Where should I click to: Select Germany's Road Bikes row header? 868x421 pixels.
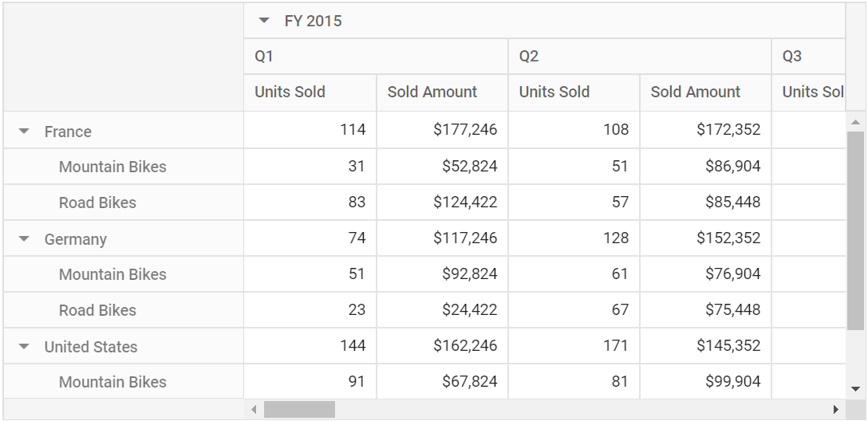tap(124, 310)
